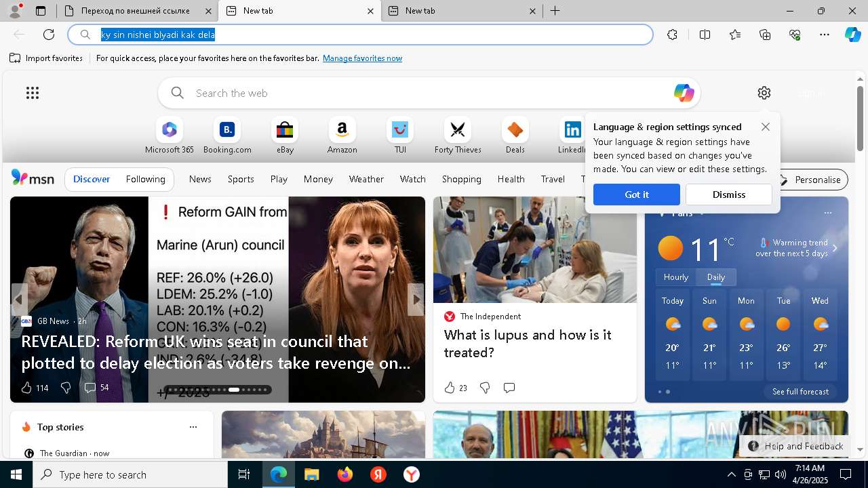Open comments on lupus article

pyautogui.click(x=509, y=388)
